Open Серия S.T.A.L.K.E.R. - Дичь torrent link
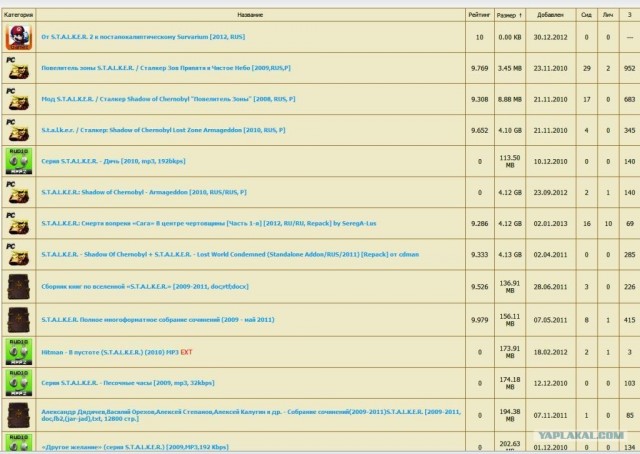This screenshot has width=640, height=454. coord(113,161)
